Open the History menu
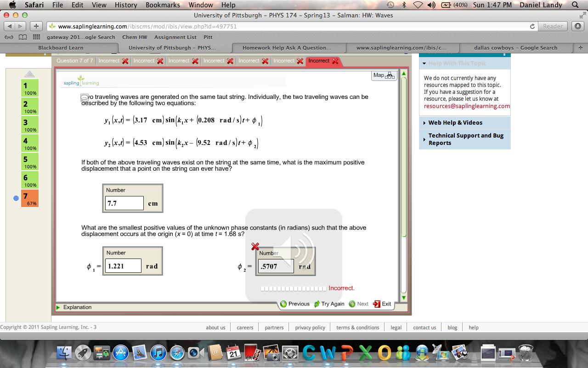Screen dimensions: 588x368 point(125,5)
